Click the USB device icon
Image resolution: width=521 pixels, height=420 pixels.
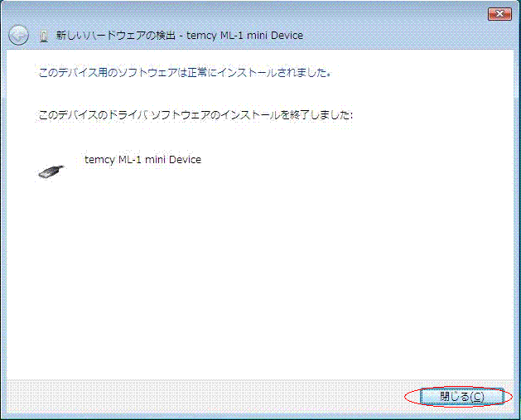[x=51, y=171]
